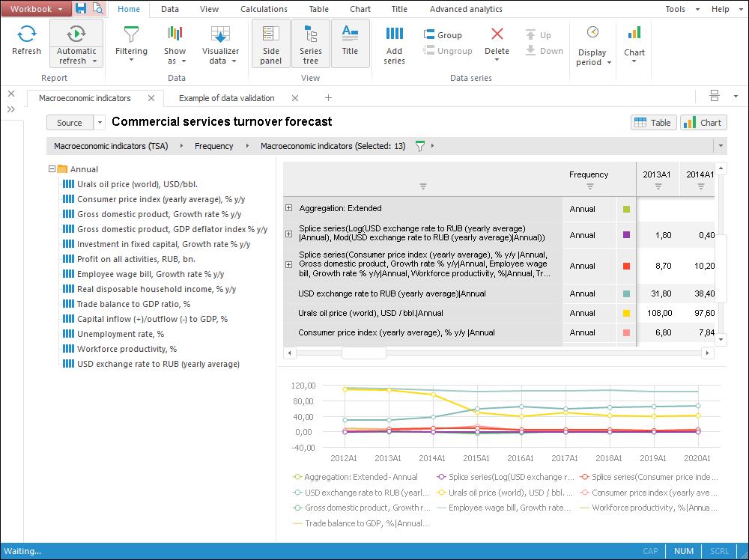Click the Refresh icon in ribbon

pyautogui.click(x=26, y=34)
